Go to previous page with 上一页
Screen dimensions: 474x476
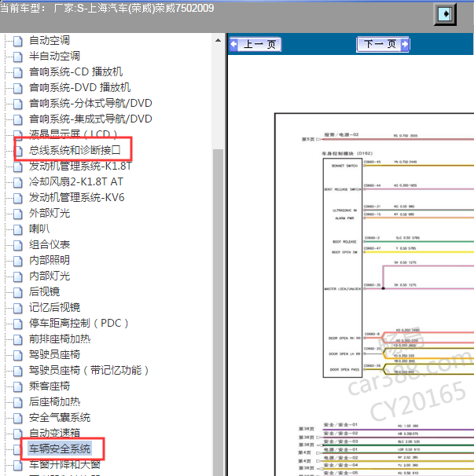(255, 44)
